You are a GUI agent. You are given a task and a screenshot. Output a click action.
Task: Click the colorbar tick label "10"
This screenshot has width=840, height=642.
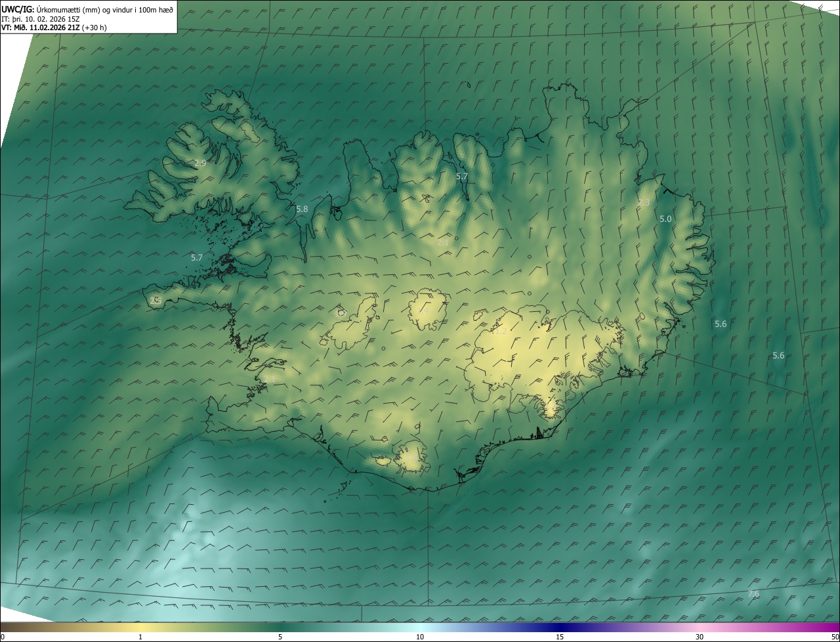(420, 637)
